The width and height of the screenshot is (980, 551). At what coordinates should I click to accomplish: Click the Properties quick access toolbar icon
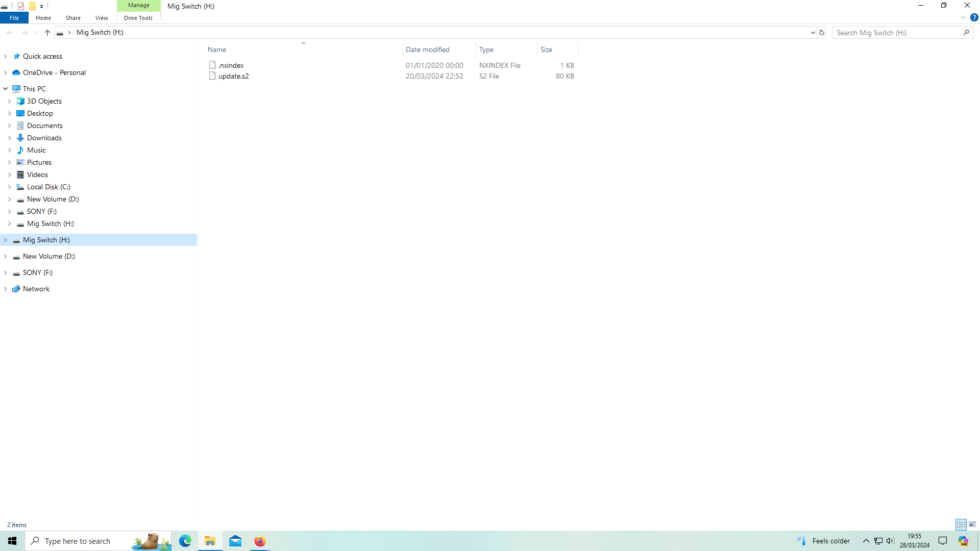pyautogui.click(x=21, y=6)
